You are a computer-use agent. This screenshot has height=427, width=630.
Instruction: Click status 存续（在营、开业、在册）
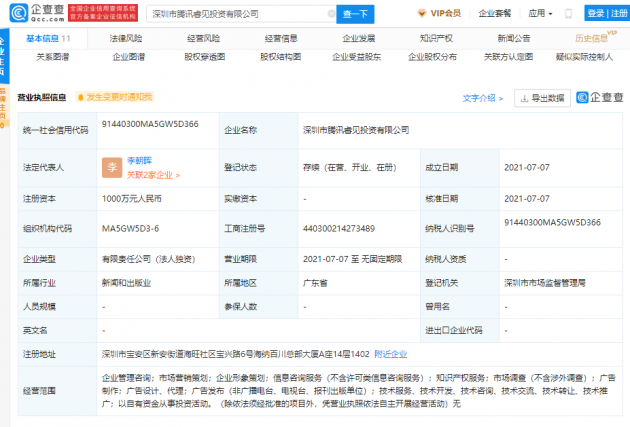[x=350, y=168]
